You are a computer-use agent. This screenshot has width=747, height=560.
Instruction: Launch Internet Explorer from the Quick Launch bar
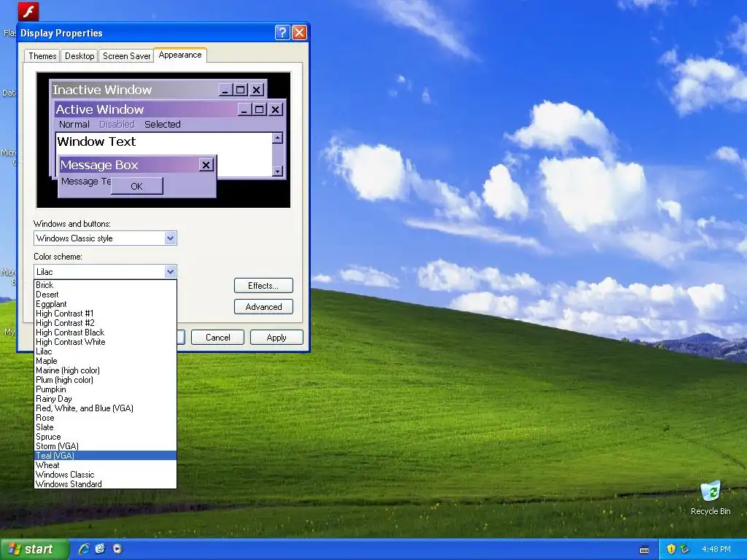[84, 549]
